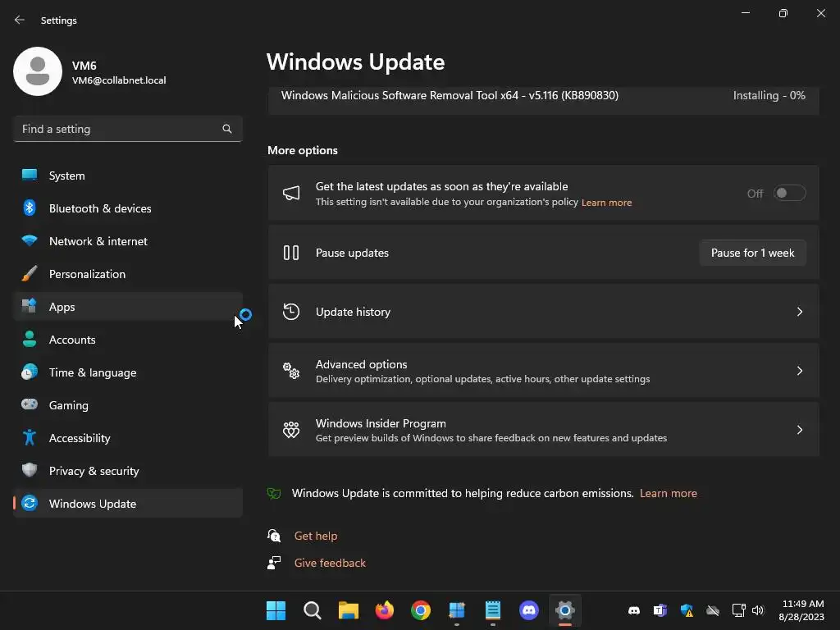Click Pause for 1 week button
The image size is (840, 630).
[753, 253]
